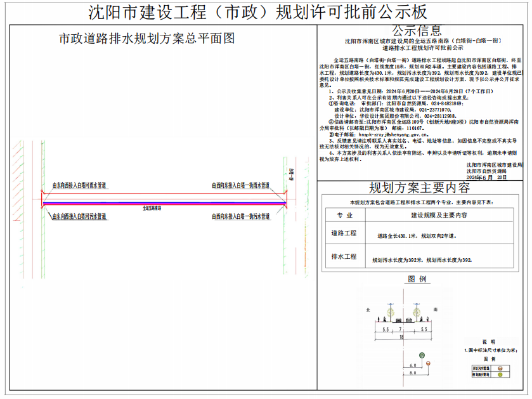Screen dimensions: 532x399
Task: Click the 市政道路排水规划方案总平面图 title
Action: point(146,39)
